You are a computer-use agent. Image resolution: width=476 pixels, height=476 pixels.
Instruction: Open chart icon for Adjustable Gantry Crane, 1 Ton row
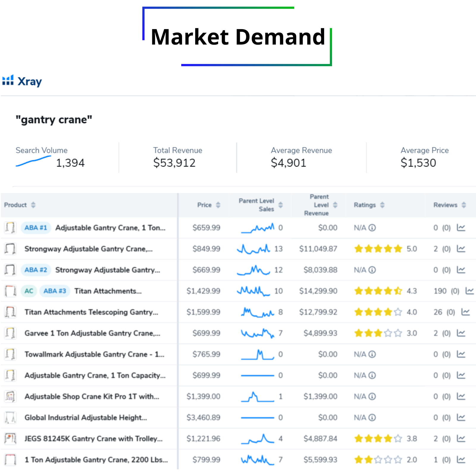pyautogui.click(x=461, y=228)
